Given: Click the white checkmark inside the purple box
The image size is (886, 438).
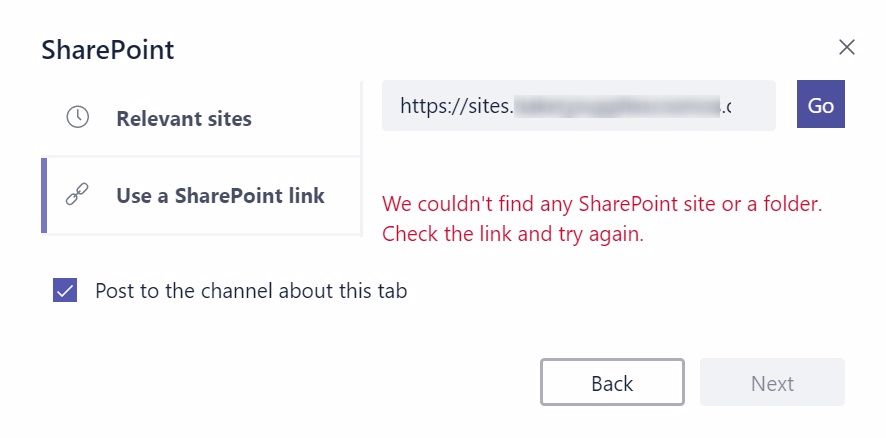Looking at the screenshot, I should tap(65, 291).
